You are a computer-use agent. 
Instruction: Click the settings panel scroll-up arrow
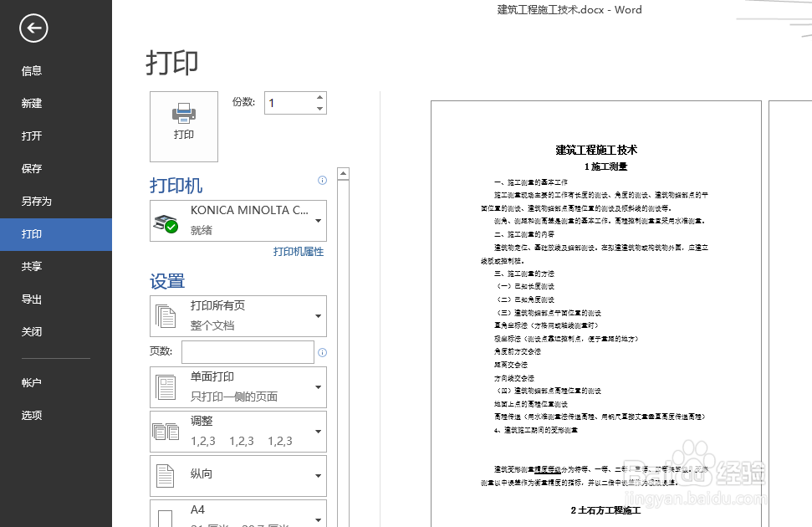[x=343, y=174]
